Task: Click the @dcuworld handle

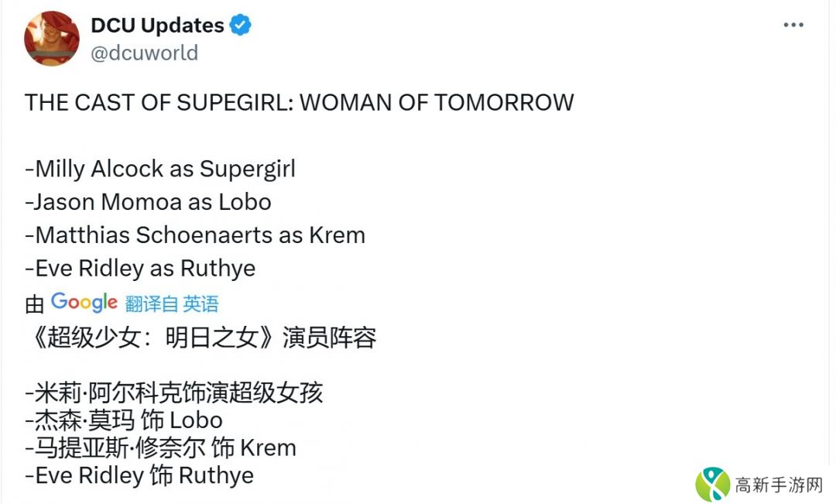Action: (x=144, y=53)
